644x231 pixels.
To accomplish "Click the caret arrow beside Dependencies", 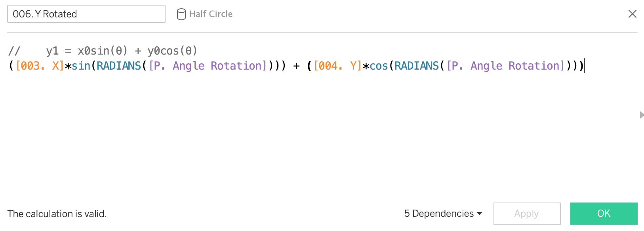I will pyautogui.click(x=480, y=214).
